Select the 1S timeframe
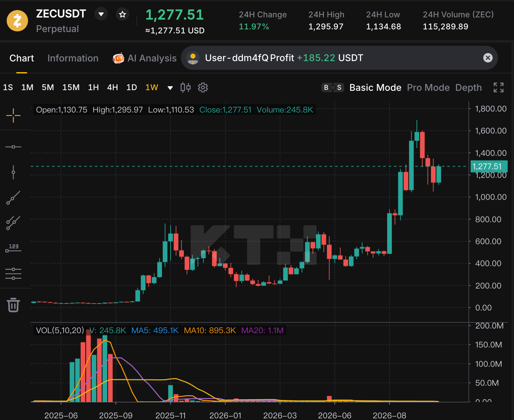 8,87
